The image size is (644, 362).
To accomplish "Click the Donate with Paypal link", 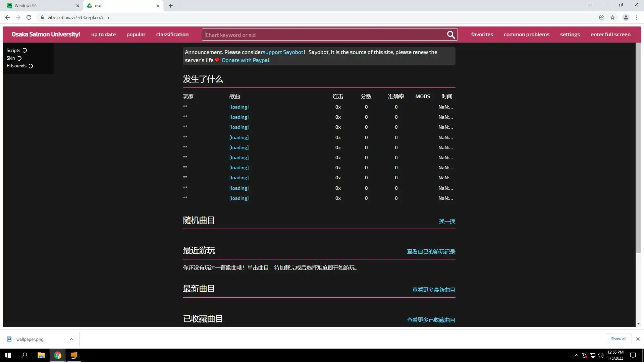I will click(x=246, y=60).
